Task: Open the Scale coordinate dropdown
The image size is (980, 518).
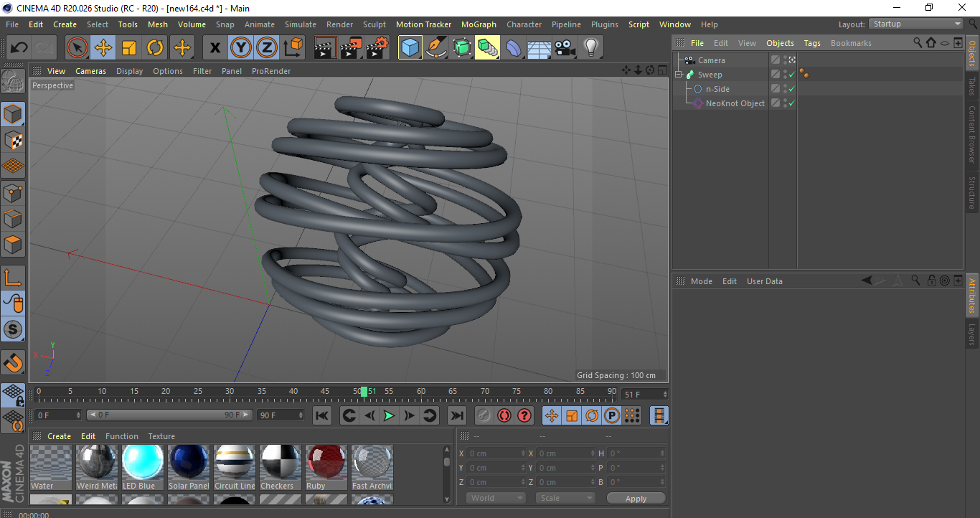Action: [x=566, y=498]
